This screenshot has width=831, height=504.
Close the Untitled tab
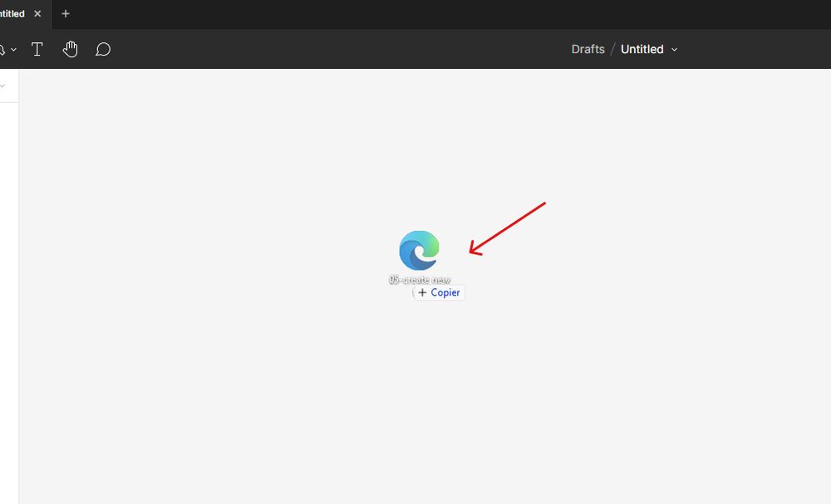click(37, 13)
